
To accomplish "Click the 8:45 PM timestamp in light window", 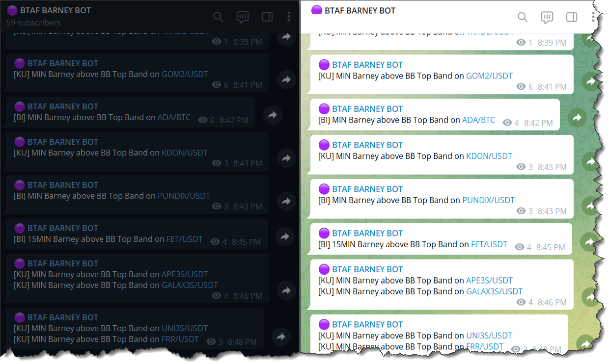I will click(x=551, y=248).
